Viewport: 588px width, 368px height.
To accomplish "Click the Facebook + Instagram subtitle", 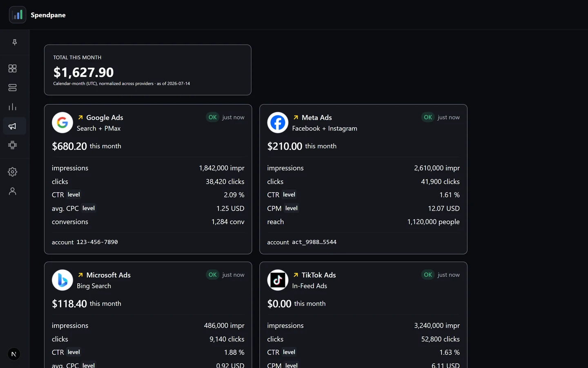I will pyautogui.click(x=325, y=128).
